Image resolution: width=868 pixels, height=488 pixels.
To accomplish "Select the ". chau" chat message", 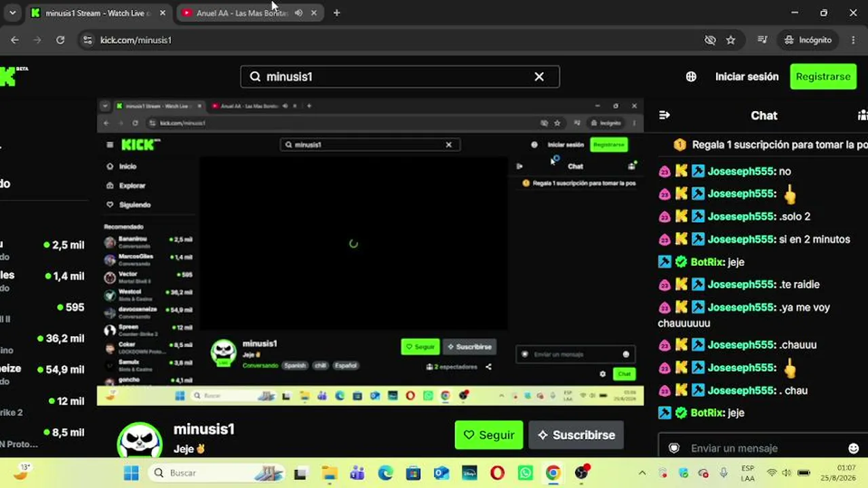I will tap(792, 390).
